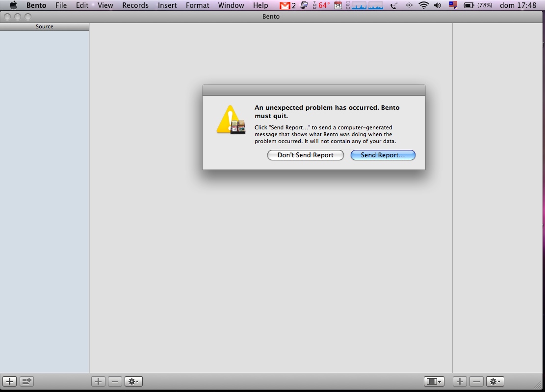
Task: Click the crash dialog title bar
Action: click(314, 90)
